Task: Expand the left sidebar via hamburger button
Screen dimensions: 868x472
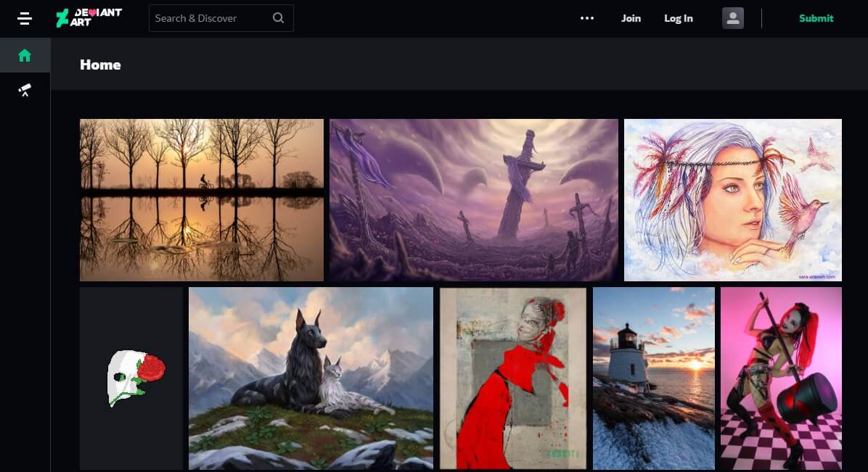Action: pyautogui.click(x=24, y=18)
